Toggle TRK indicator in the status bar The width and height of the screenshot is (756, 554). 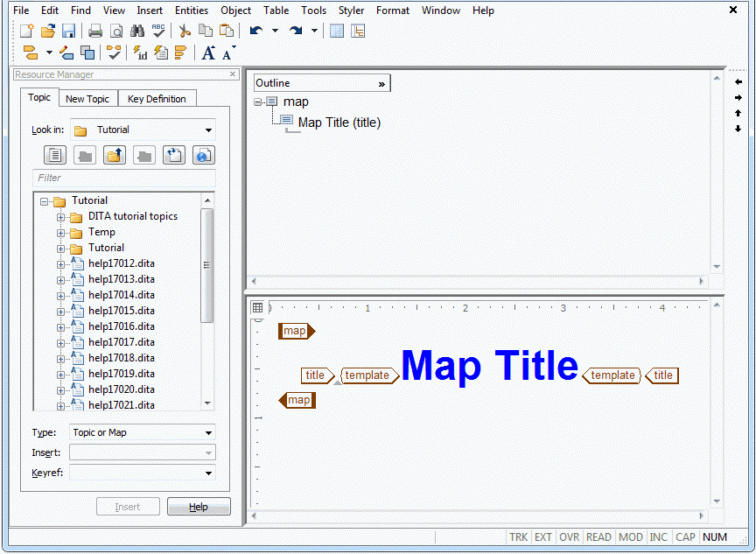pos(518,537)
